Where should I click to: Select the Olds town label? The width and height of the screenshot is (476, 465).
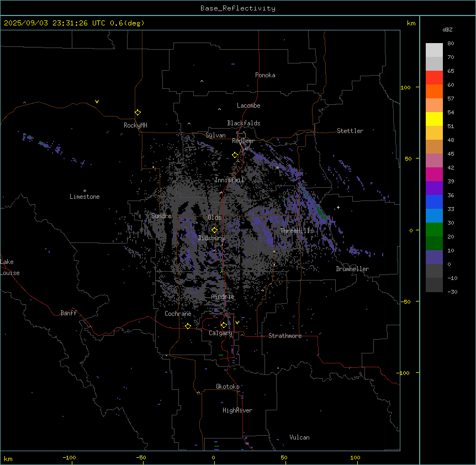pos(214,218)
